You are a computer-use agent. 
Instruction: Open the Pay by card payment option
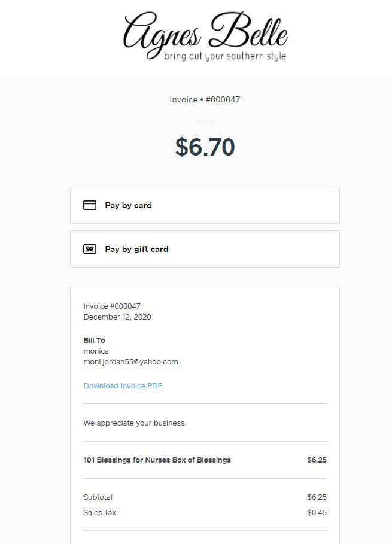point(205,205)
